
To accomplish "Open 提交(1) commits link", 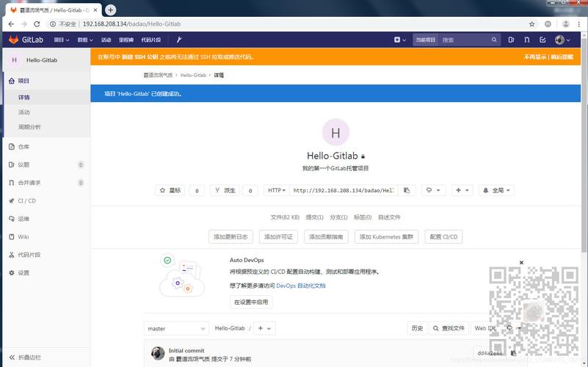I will coord(315,217).
